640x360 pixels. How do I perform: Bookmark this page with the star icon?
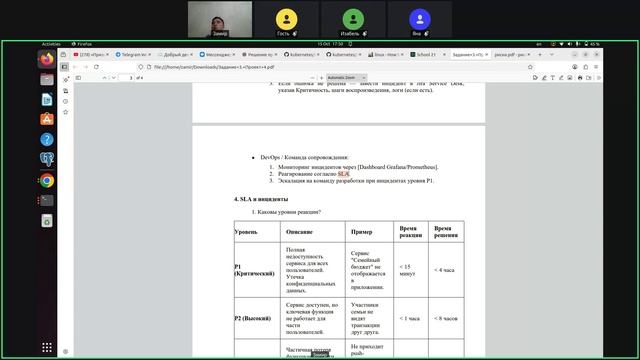pos(530,67)
